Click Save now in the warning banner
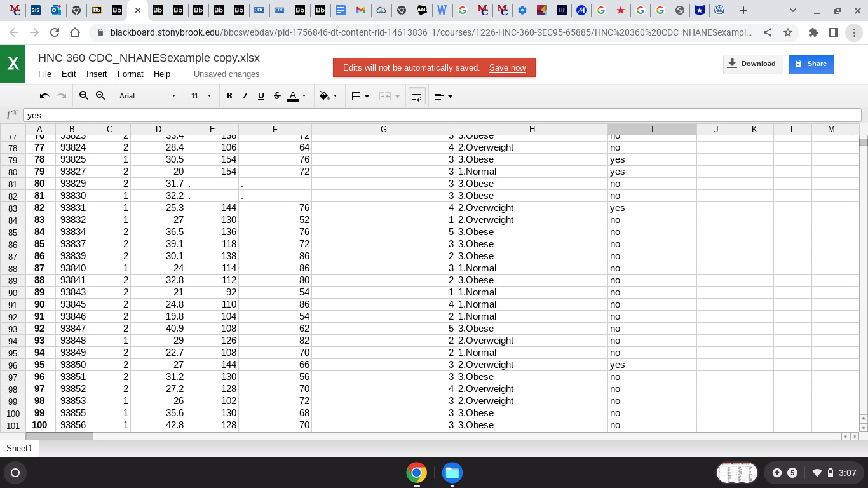 point(507,68)
